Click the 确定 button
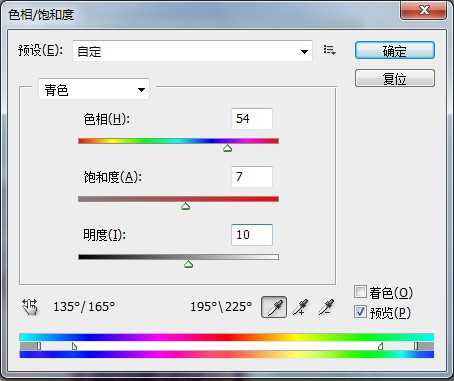 point(395,51)
